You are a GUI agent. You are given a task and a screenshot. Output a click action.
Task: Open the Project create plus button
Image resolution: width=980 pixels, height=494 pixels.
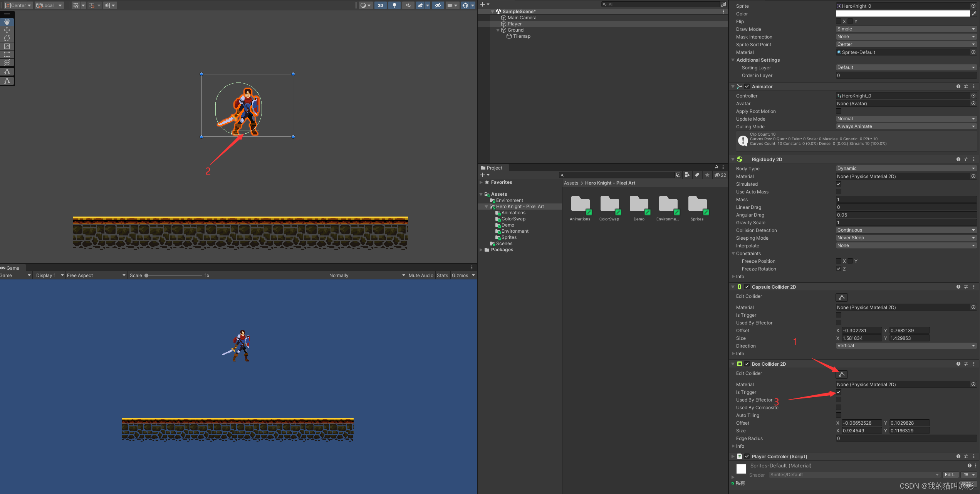click(485, 175)
